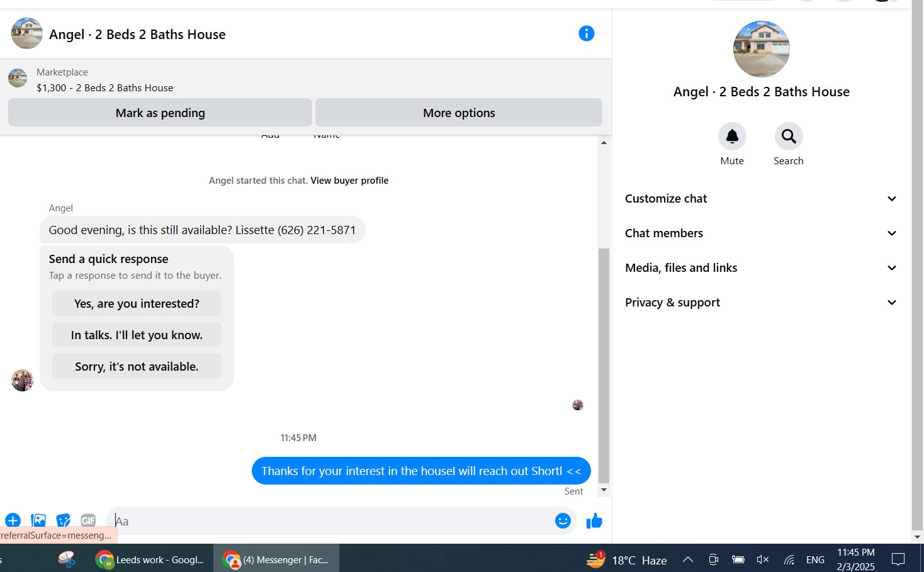924x572 pixels.
Task: Click the chat scrollbar down arrow
Action: point(604,490)
